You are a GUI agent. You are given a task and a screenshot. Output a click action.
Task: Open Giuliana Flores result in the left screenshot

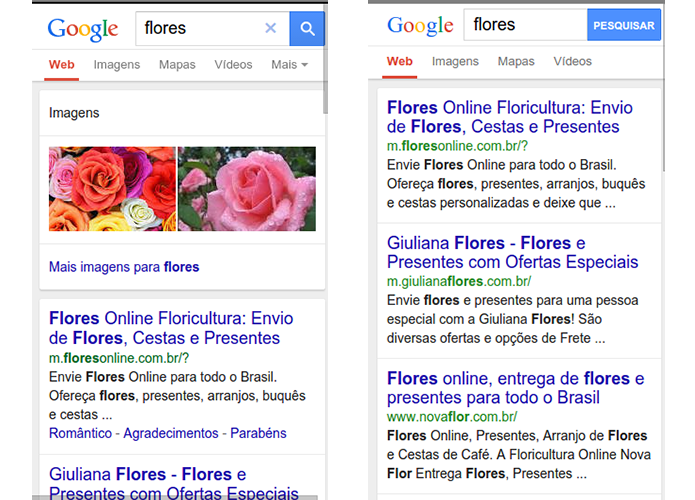tap(174, 483)
